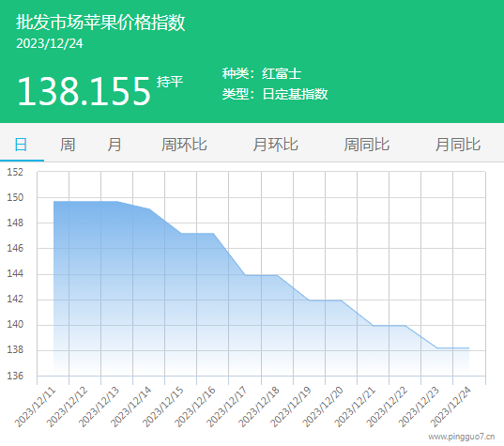
Task: Switch to the 月环比 tab
Action: [275, 145]
